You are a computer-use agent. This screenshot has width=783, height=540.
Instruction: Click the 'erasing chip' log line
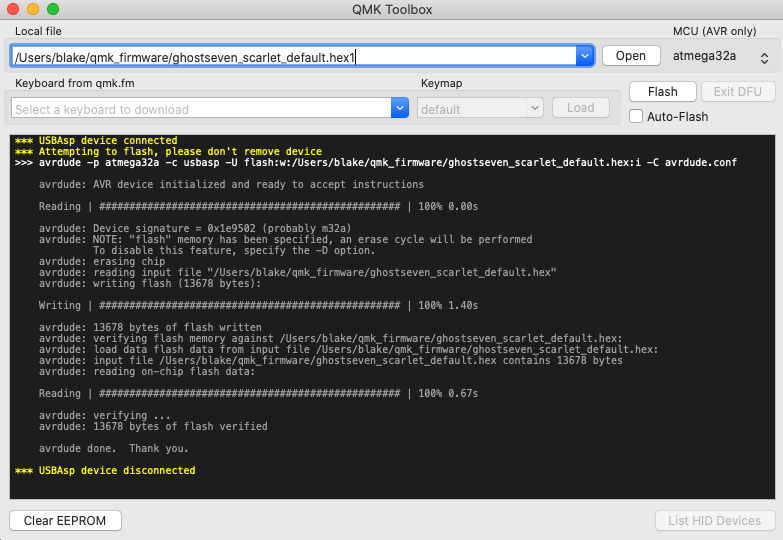pyautogui.click(x=102, y=261)
